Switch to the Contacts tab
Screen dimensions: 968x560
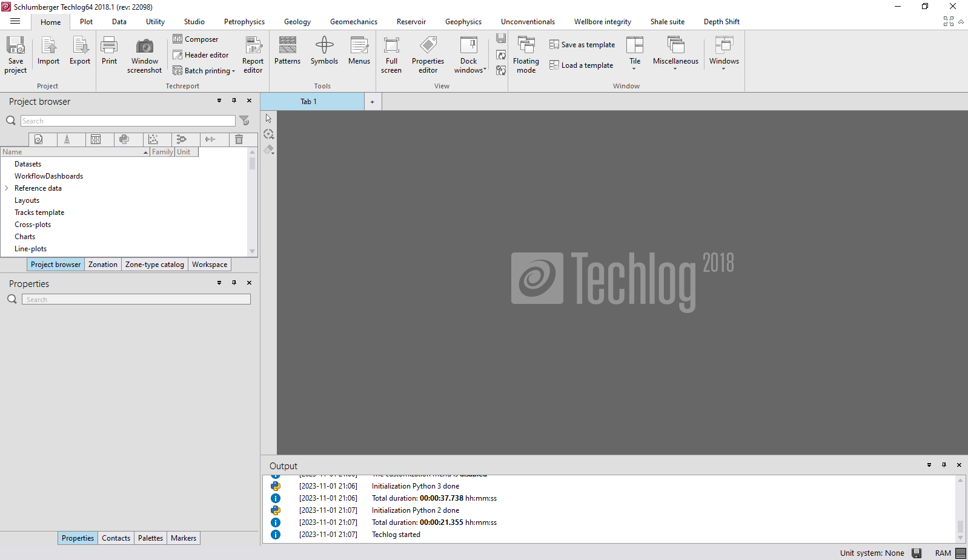116,538
